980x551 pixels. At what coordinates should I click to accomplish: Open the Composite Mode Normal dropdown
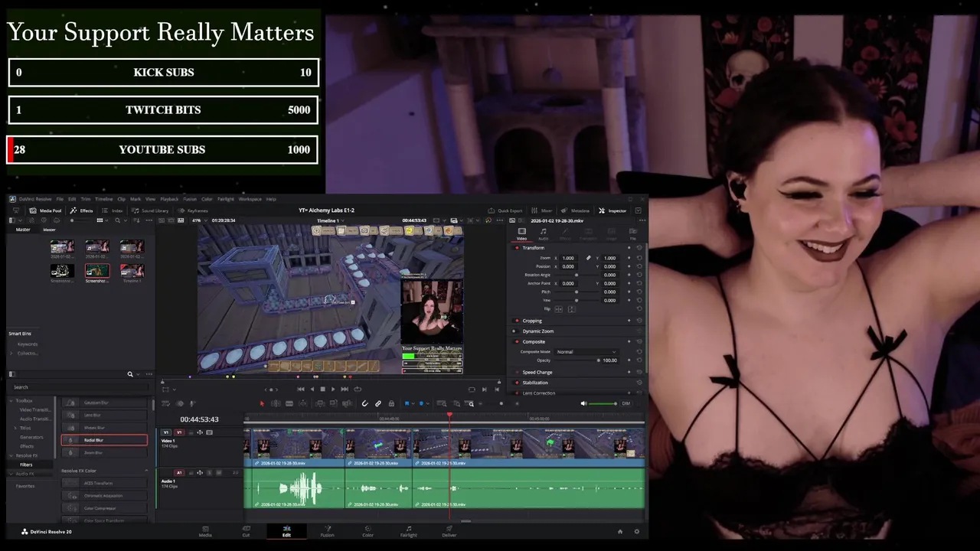pyautogui.click(x=586, y=351)
